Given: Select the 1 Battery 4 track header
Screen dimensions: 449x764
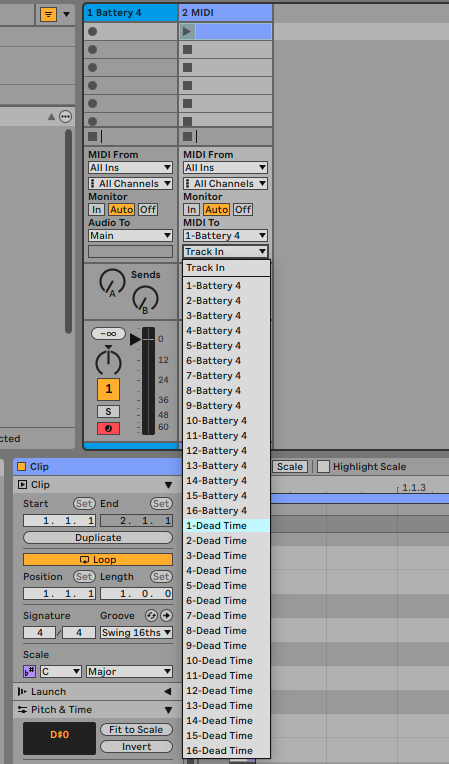Looking at the screenshot, I should pyautogui.click(x=131, y=13).
